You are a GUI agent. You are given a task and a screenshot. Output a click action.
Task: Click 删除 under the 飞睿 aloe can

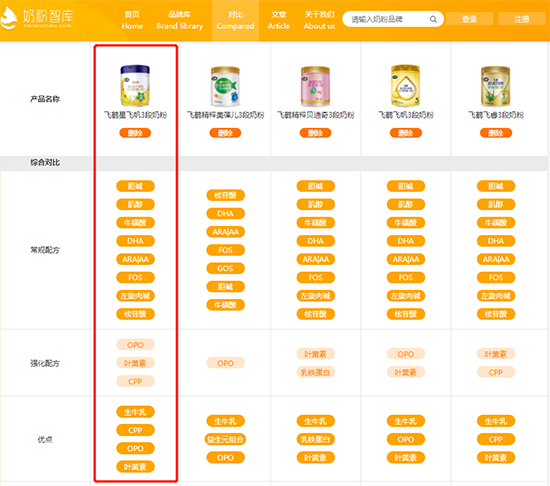(496, 133)
